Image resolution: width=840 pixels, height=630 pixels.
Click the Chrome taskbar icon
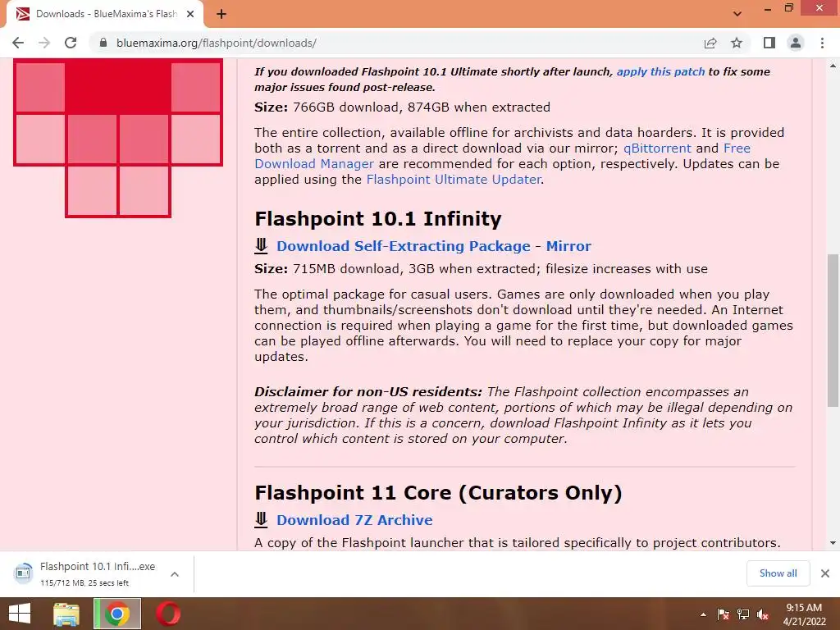click(x=117, y=614)
